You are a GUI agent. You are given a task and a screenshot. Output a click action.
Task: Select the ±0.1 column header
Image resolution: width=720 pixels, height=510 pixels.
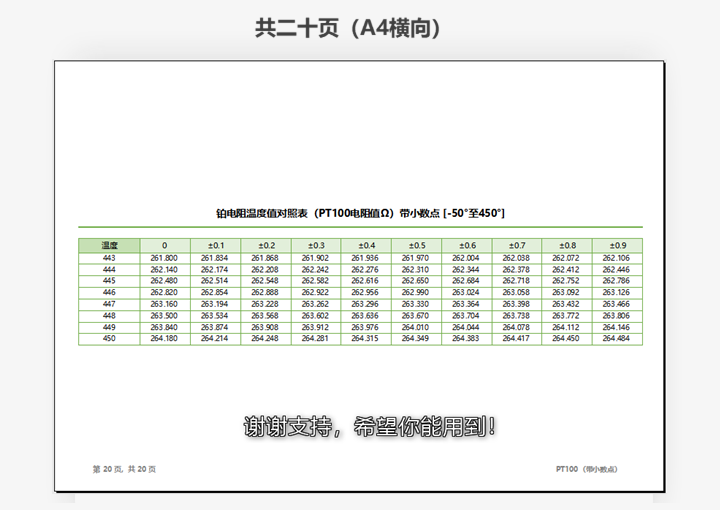(x=215, y=245)
